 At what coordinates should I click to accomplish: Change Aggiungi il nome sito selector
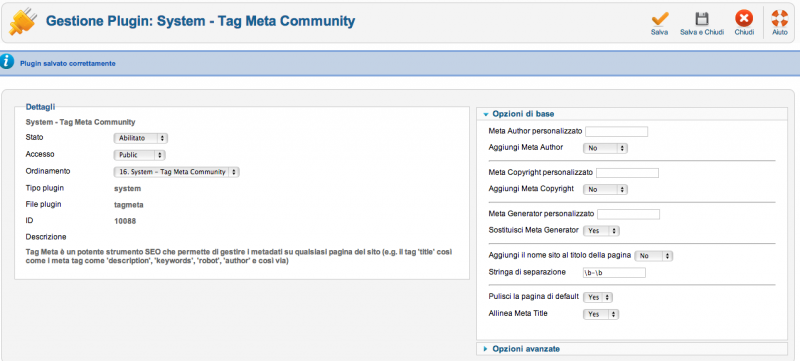pos(654,256)
